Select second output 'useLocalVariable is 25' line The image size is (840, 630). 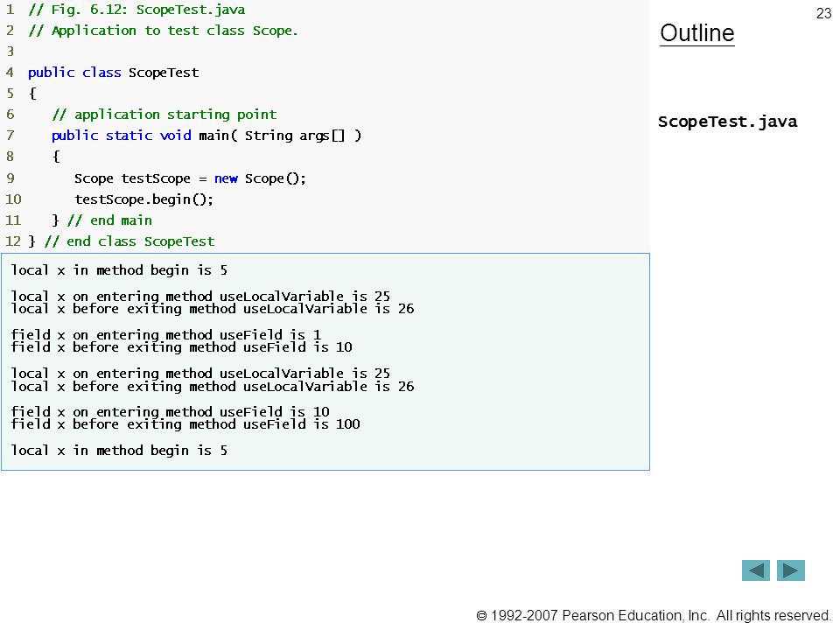[200, 374]
